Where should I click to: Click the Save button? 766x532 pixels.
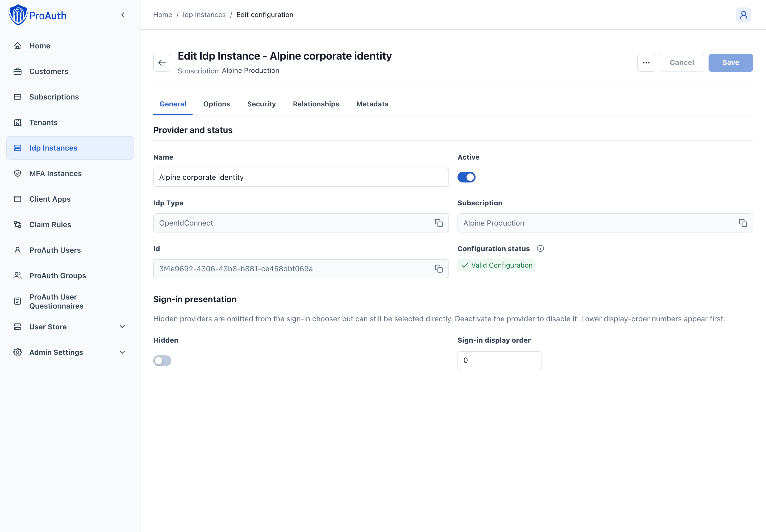pos(731,63)
